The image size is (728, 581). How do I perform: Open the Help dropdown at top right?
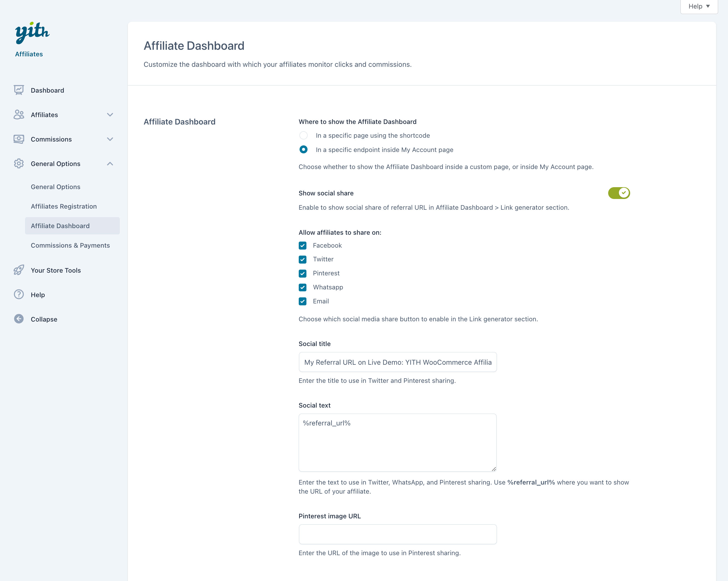coord(699,6)
